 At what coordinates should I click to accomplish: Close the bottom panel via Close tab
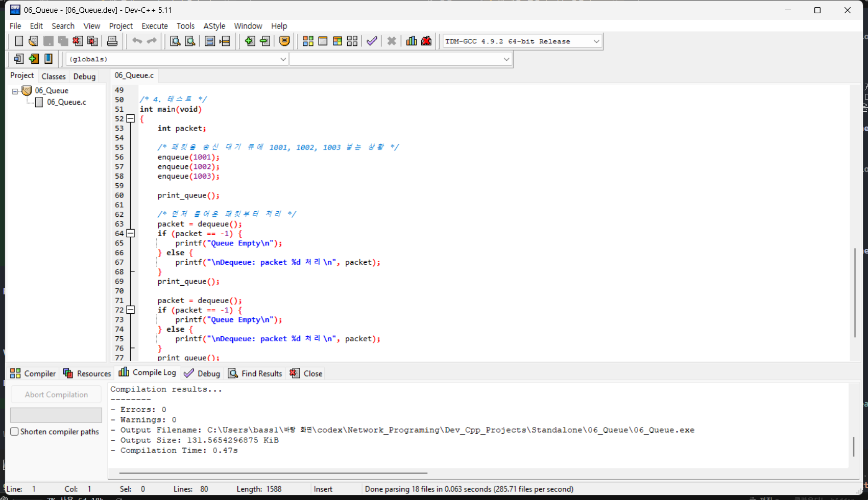click(x=306, y=373)
